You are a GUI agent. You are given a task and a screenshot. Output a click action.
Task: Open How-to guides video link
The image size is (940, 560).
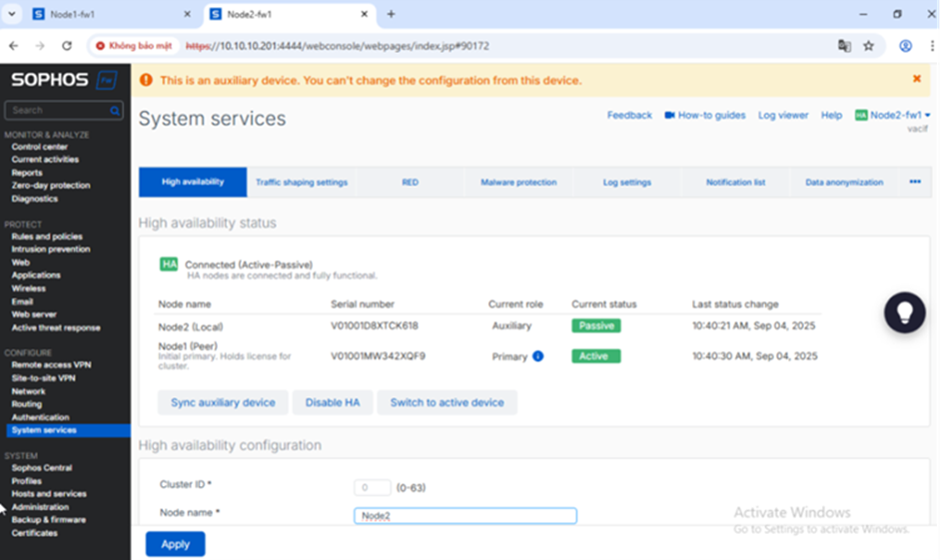click(x=705, y=116)
